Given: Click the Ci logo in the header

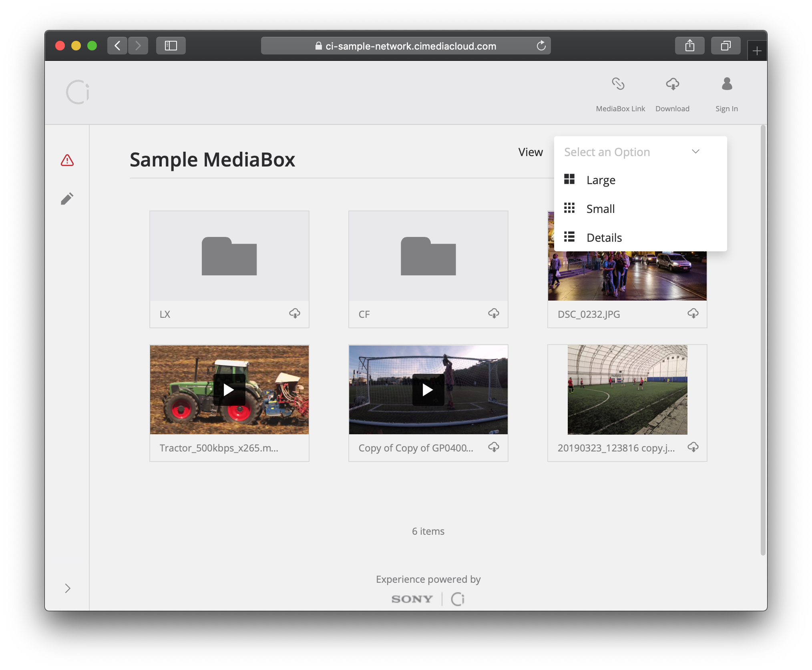Looking at the screenshot, I should (78, 91).
